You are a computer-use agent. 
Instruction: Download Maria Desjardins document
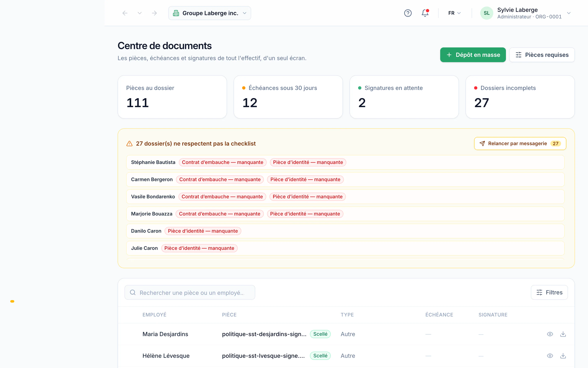point(563,334)
